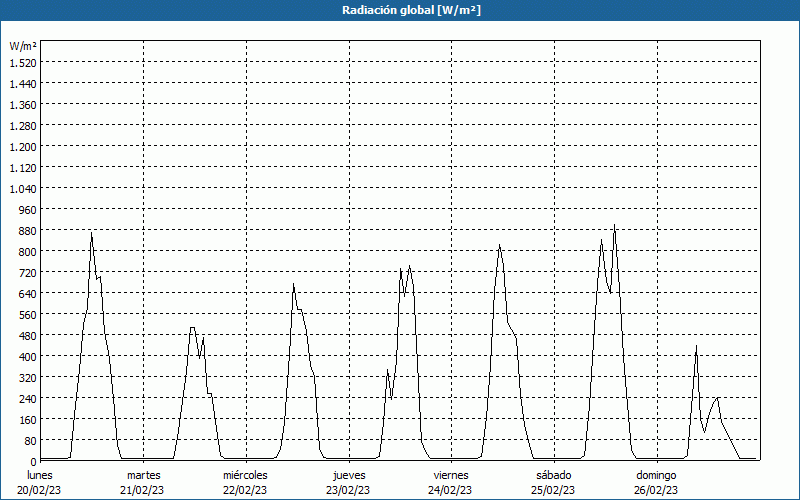
Task: Click Monday's radiation peak near 870 W/m²
Action: coord(91,234)
